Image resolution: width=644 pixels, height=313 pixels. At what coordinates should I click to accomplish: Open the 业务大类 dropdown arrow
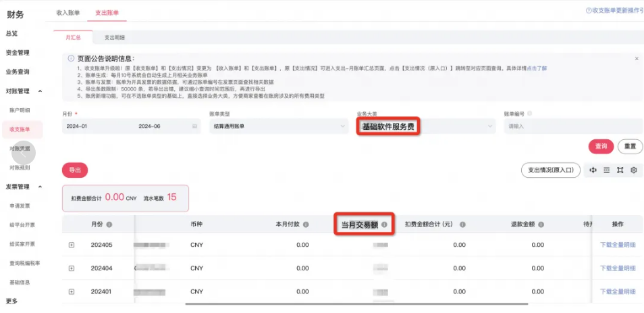(x=489, y=126)
